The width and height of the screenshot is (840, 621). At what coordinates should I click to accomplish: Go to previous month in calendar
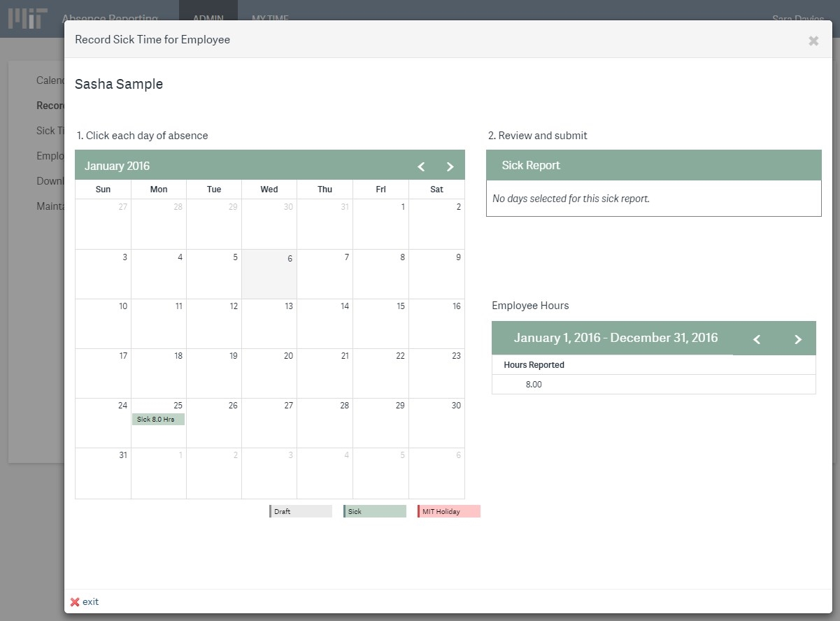pos(421,166)
